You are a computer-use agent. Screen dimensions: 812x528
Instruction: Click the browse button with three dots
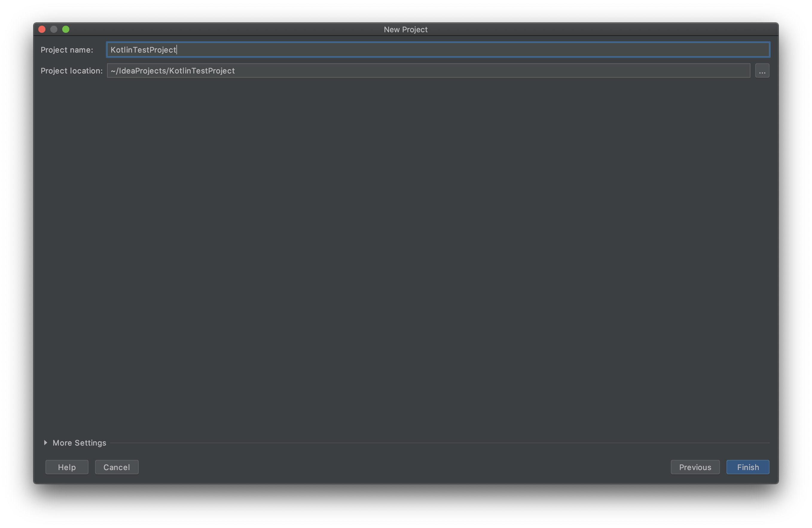coord(762,70)
